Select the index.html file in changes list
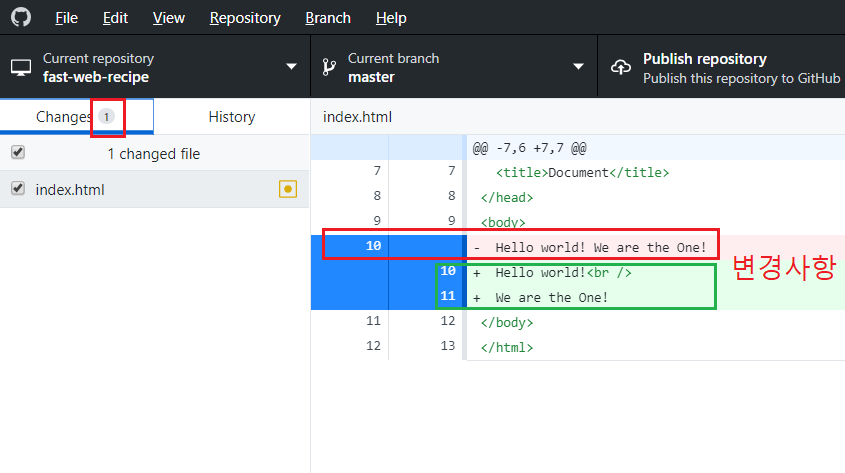Screen dimensions: 845x473 (x=155, y=189)
